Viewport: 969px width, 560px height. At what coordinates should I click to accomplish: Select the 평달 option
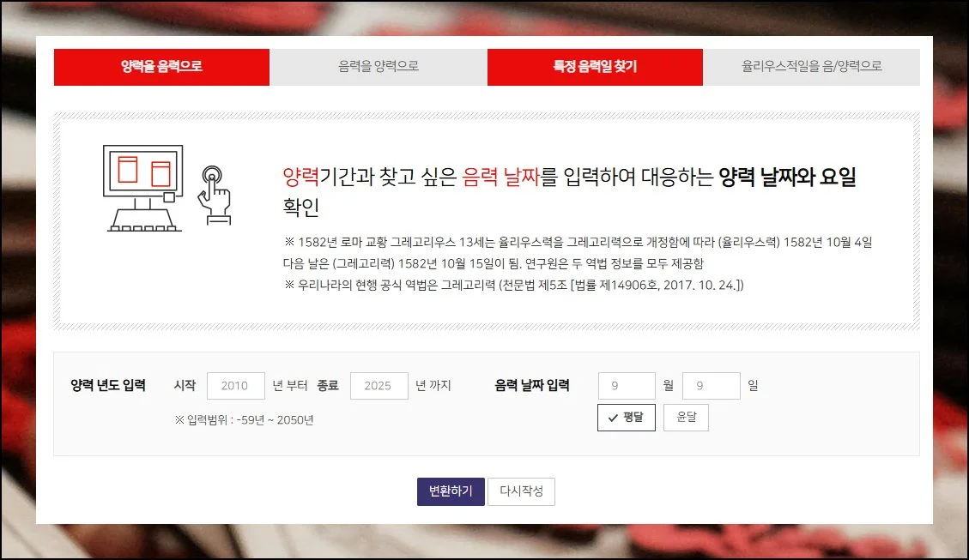627,418
